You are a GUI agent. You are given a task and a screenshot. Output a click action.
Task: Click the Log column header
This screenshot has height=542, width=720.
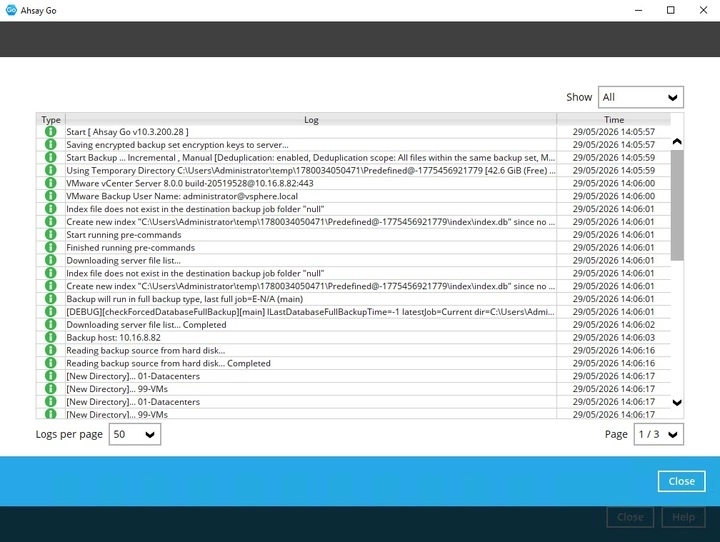coord(311,119)
